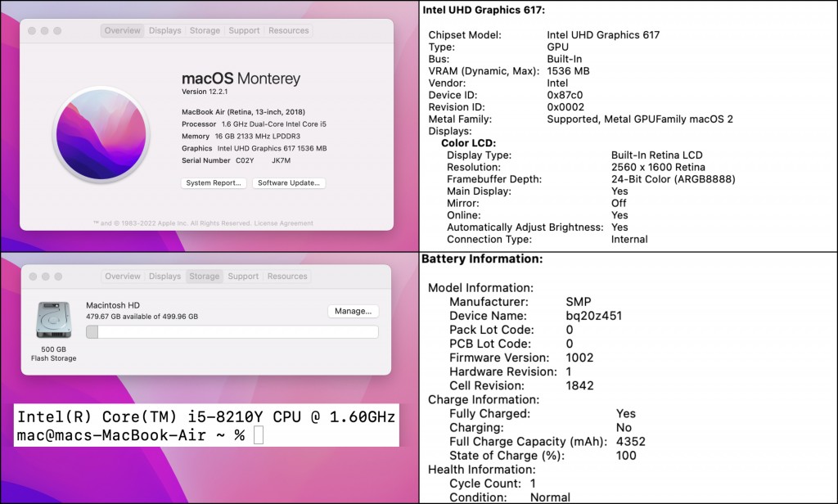Click the State of Charge value "100"
Viewport: 838px width, 504px height.
626,456
